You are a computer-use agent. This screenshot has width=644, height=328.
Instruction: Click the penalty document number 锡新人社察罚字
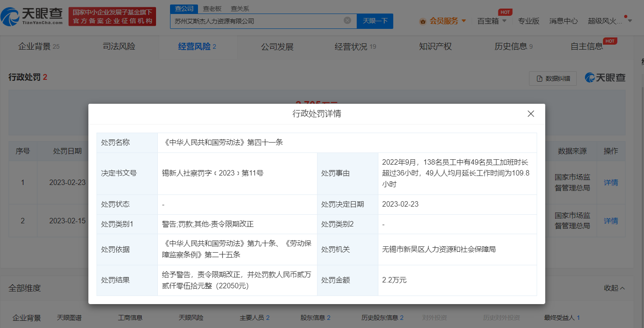point(212,173)
